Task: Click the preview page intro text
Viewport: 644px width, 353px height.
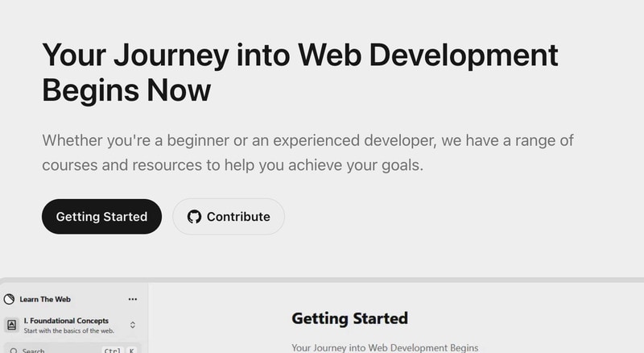Action: tap(385, 347)
